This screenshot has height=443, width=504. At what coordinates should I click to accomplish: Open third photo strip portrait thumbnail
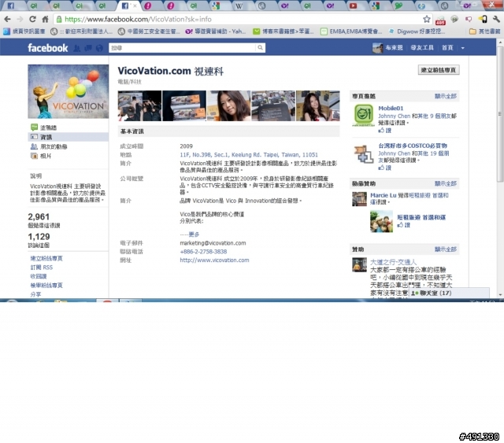pyautogui.click(x=228, y=105)
